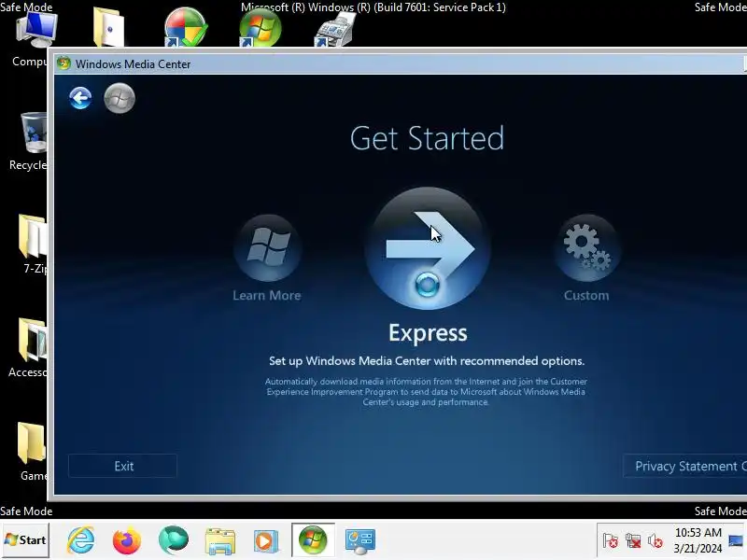Click the Express heading text
The image size is (747, 560).
[428, 333]
